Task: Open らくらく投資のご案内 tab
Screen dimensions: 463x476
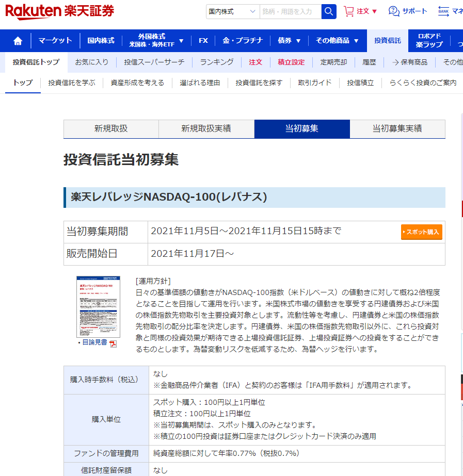Action: pos(423,83)
